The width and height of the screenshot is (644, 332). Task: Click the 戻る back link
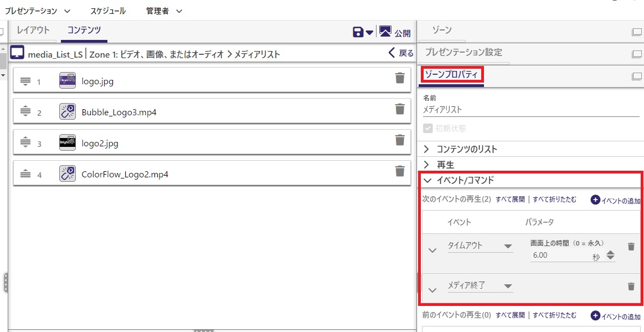pos(401,53)
